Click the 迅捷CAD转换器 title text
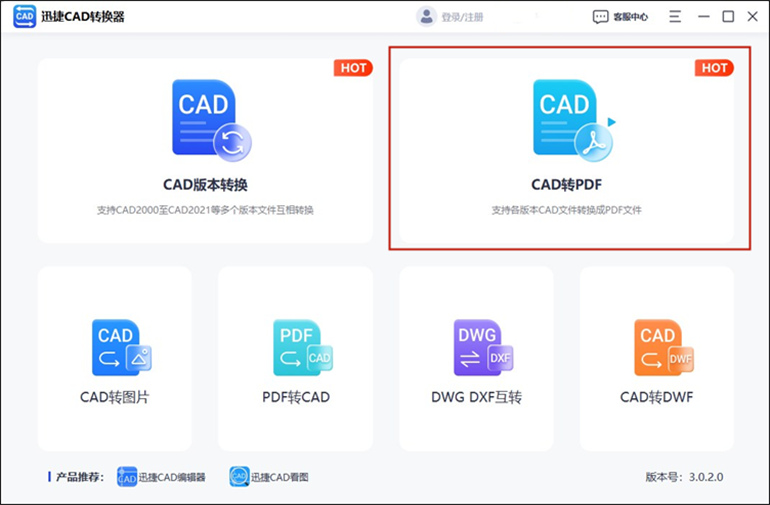770x505 pixels. click(83, 17)
